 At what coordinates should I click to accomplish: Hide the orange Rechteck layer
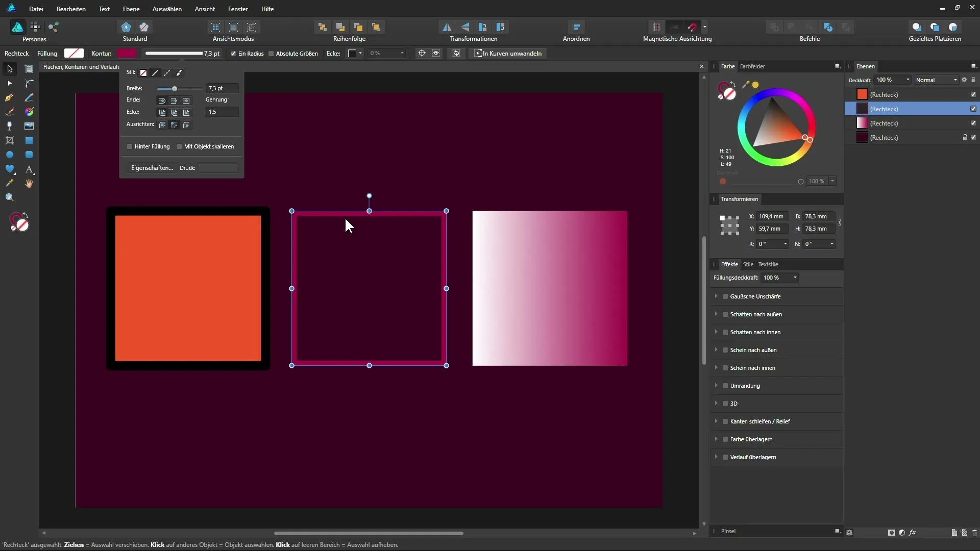click(x=973, y=94)
